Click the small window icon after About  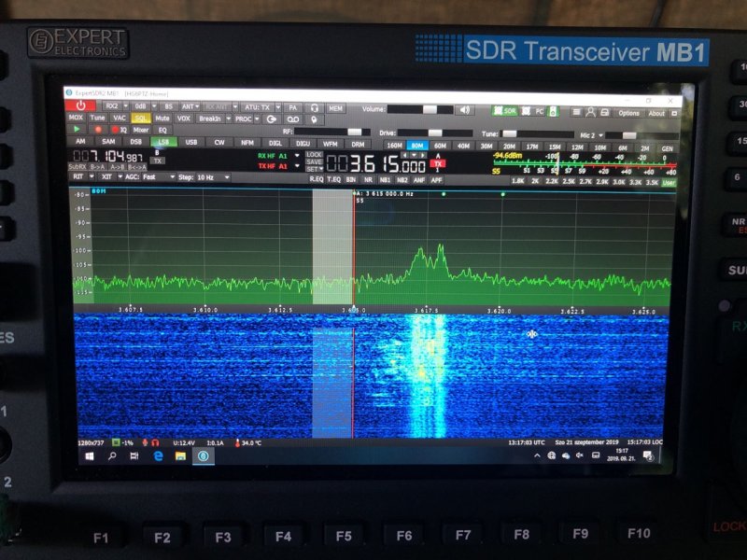[x=673, y=113]
